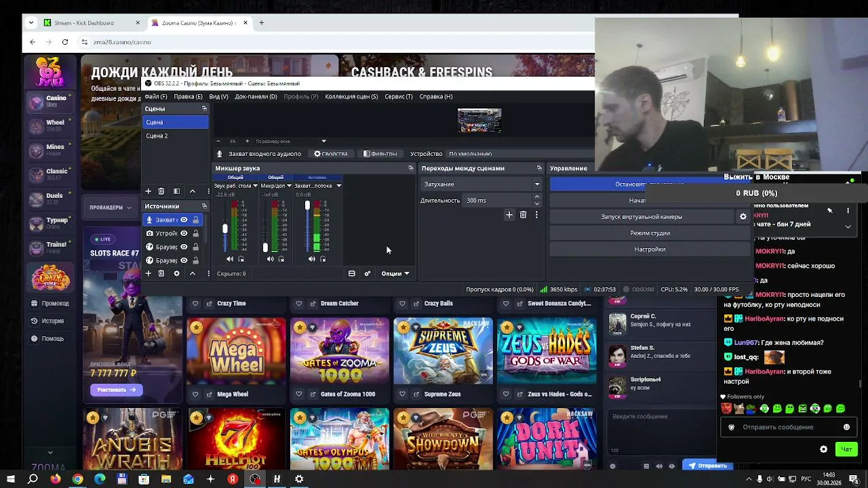Toggle visibility of the Захват source
This screenshot has height=488, width=868.
[x=184, y=220]
